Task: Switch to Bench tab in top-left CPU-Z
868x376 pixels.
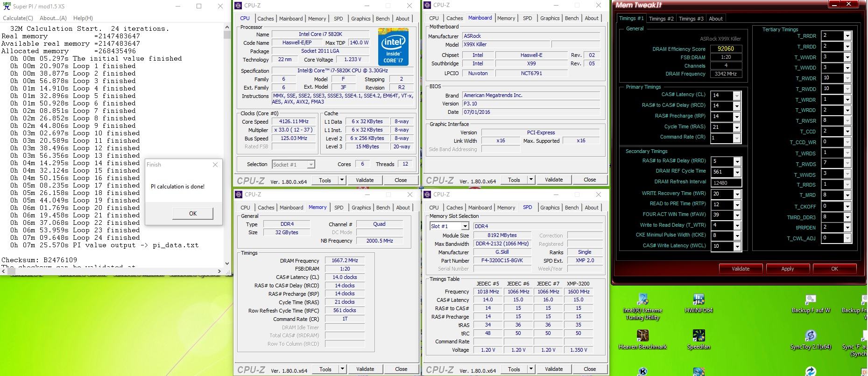Action: point(382,19)
